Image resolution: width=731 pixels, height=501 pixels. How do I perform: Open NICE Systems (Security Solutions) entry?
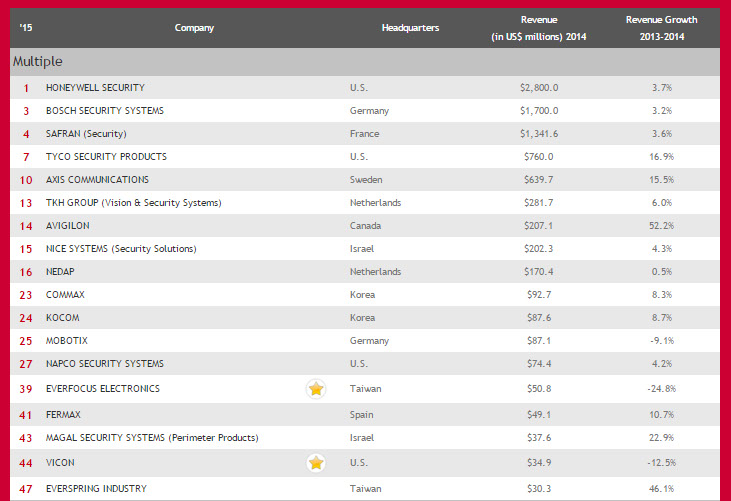tap(121, 249)
